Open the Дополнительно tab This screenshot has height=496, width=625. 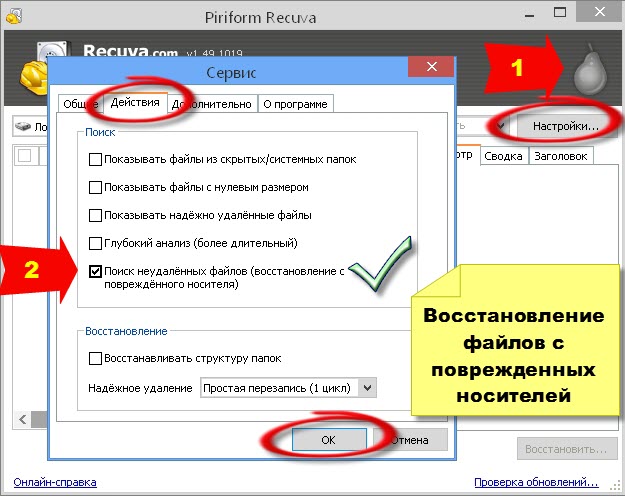coord(212,104)
